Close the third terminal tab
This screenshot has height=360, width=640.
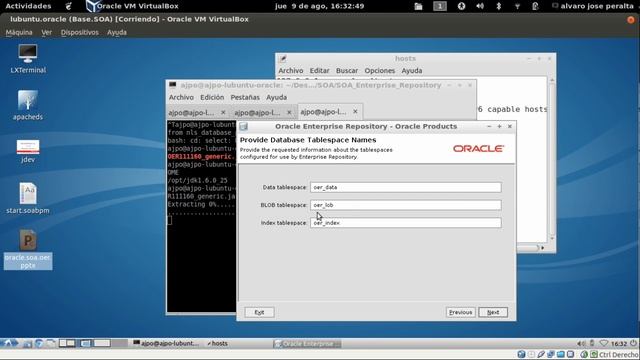point(355,111)
